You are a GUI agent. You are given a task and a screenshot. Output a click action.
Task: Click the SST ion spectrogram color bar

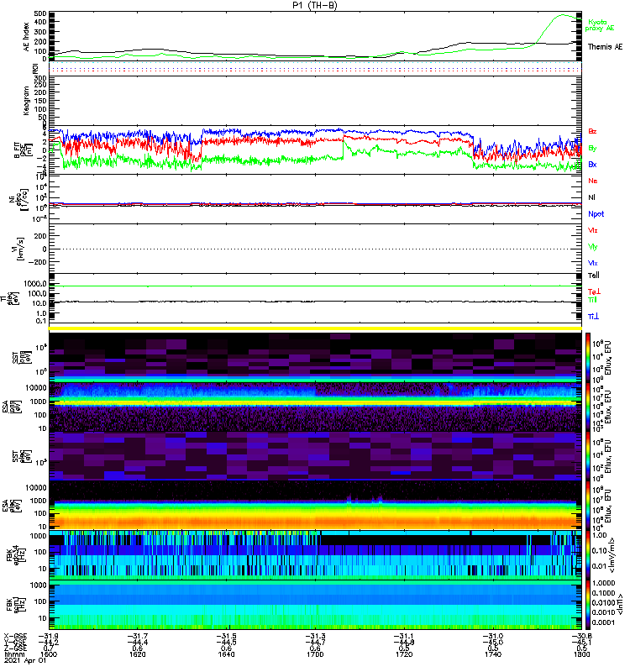pos(588,357)
